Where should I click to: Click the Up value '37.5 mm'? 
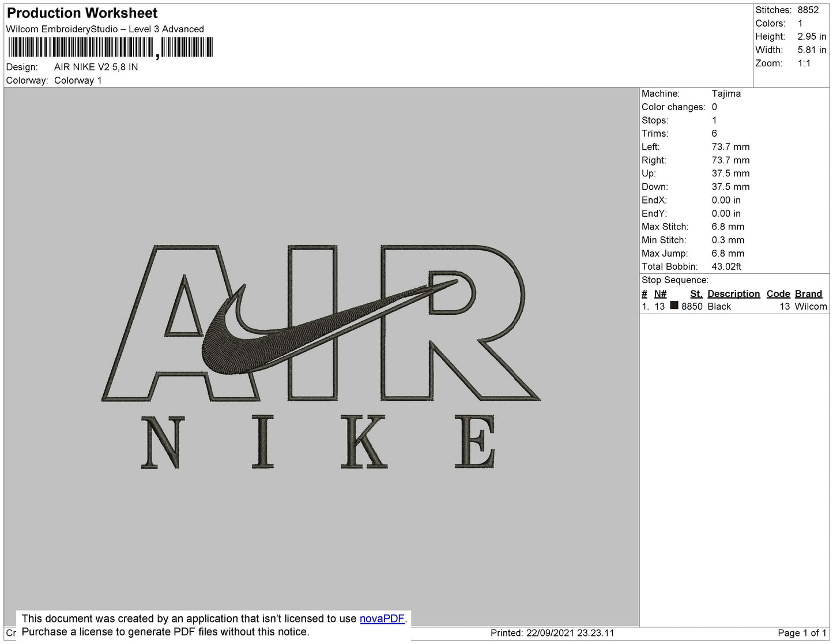730,174
